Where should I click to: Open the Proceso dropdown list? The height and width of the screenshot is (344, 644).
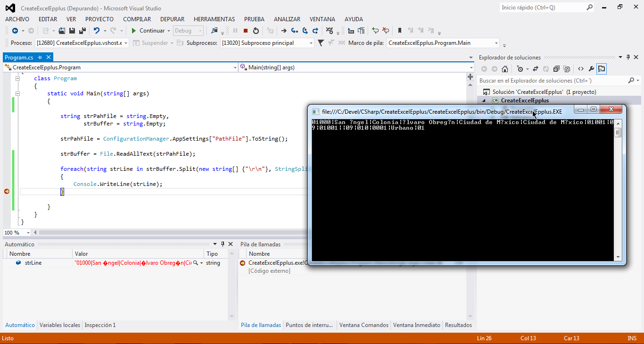[x=125, y=43]
